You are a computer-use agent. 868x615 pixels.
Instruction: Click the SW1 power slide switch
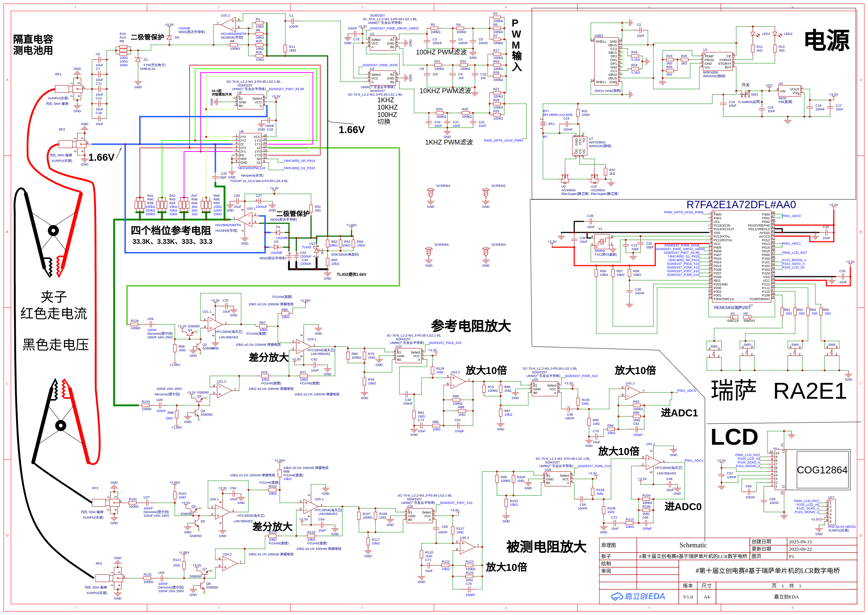click(x=746, y=95)
